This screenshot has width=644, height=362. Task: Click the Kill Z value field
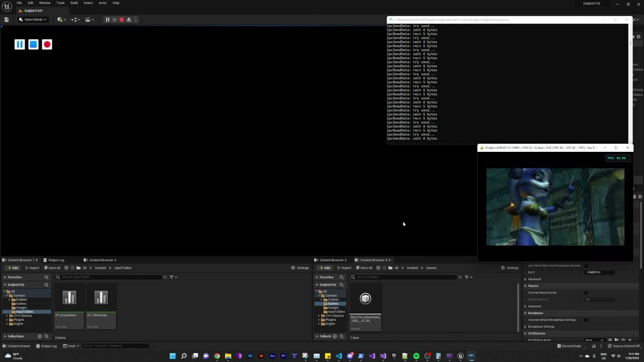pyautogui.click(x=600, y=273)
